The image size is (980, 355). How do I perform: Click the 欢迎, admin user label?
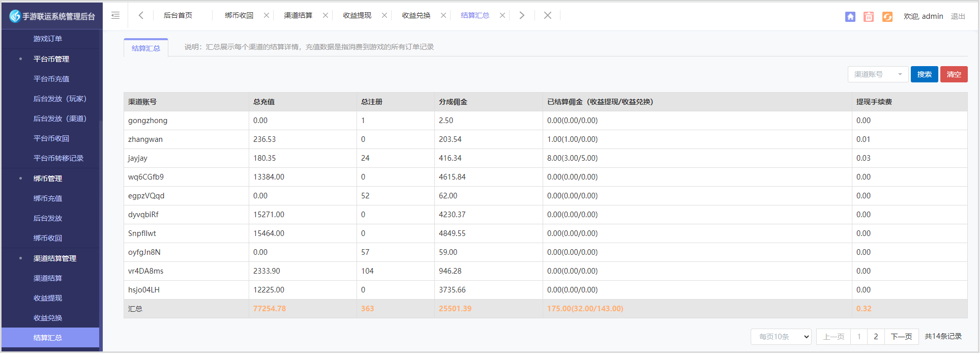click(x=924, y=16)
